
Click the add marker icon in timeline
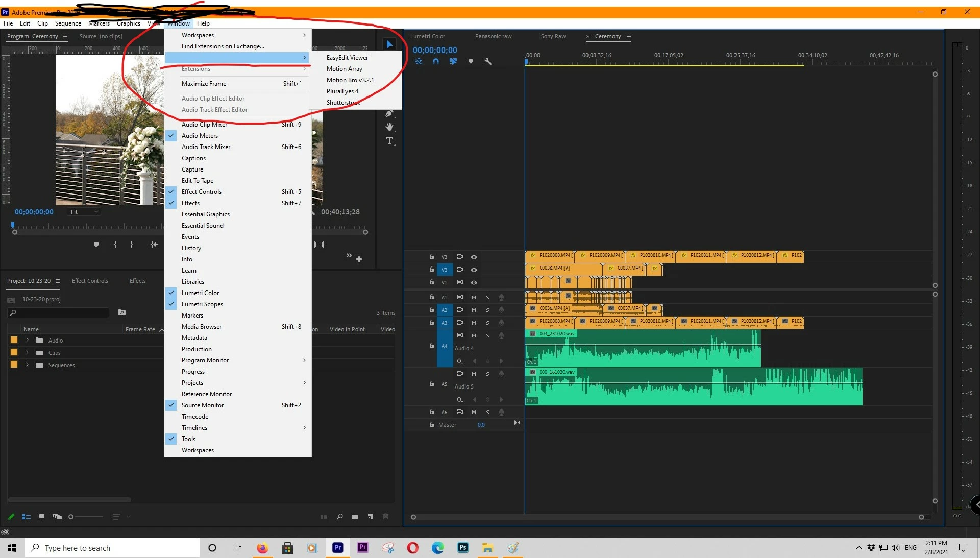point(471,61)
